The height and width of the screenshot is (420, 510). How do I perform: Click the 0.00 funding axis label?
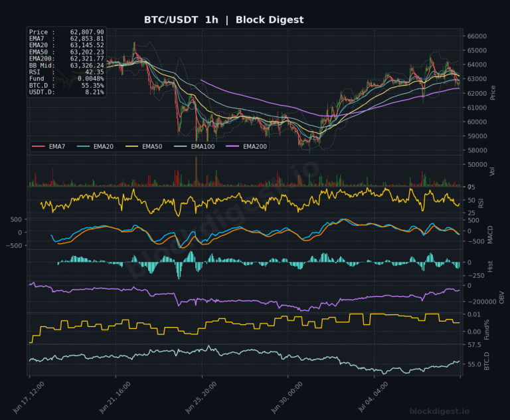click(474, 332)
